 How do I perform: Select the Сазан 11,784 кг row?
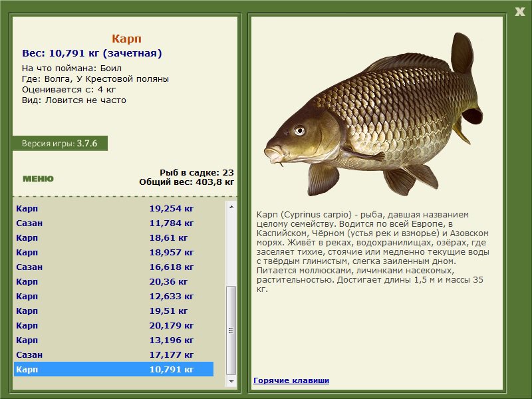tap(114, 223)
